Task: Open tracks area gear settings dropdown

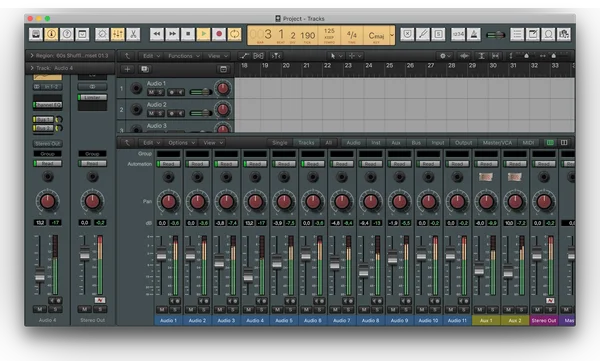Action: [x=445, y=56]
